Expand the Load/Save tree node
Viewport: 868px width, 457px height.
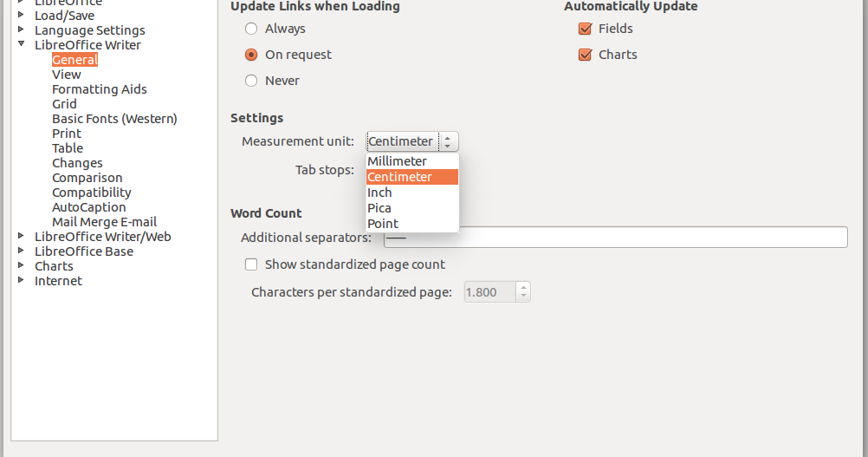[21, 15]
